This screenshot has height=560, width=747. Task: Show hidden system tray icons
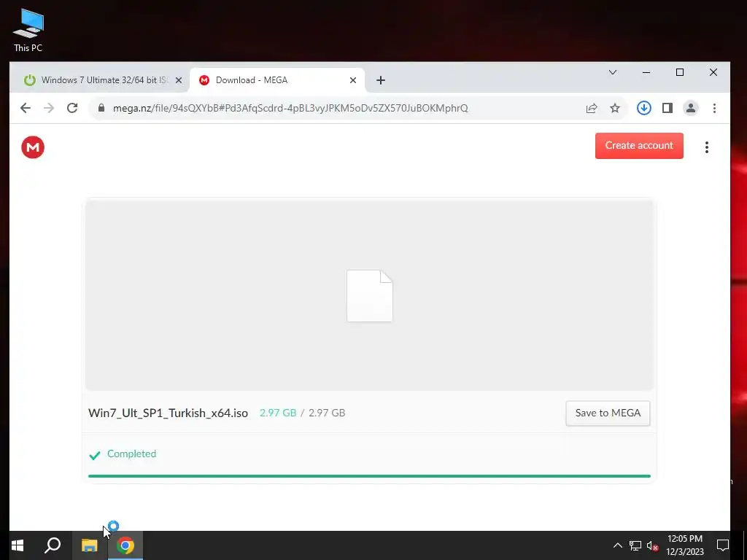point(617,545)
